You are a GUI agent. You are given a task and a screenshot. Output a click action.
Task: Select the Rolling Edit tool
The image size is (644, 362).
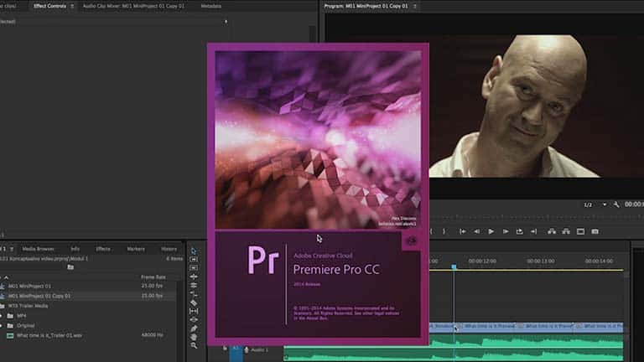pos(194,285)
